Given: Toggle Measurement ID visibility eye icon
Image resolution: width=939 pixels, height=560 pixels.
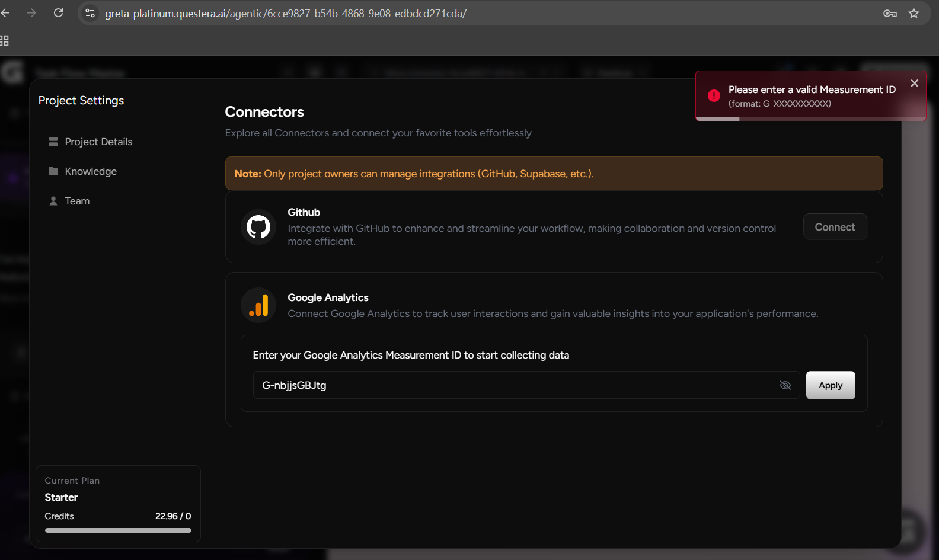Looking at the screenshot, I should 785,385.
